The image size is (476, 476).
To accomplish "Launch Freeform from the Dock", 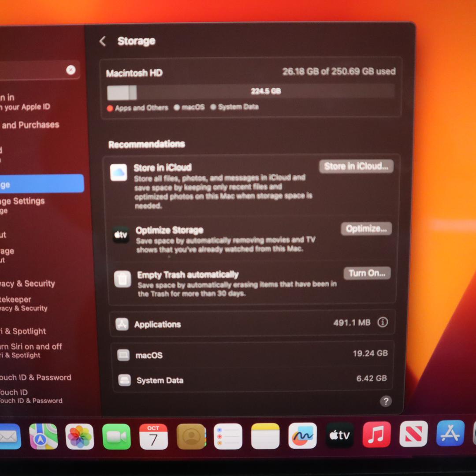I will 302,436.
